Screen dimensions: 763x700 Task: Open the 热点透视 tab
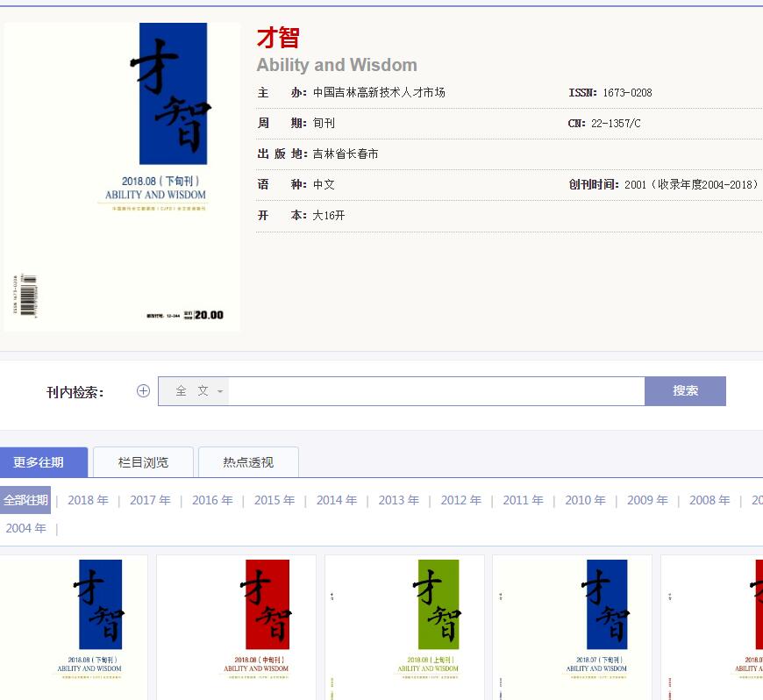(x=249, y=462)
